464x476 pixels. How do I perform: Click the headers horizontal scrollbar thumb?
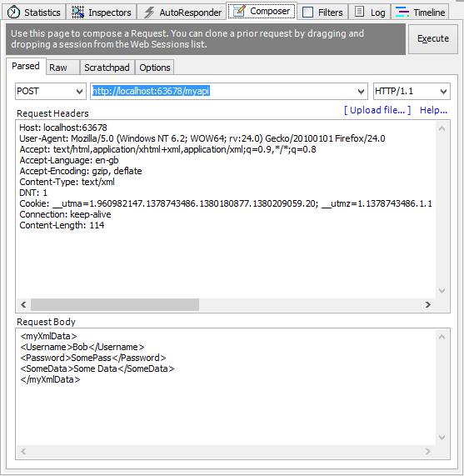pos(115,304)
